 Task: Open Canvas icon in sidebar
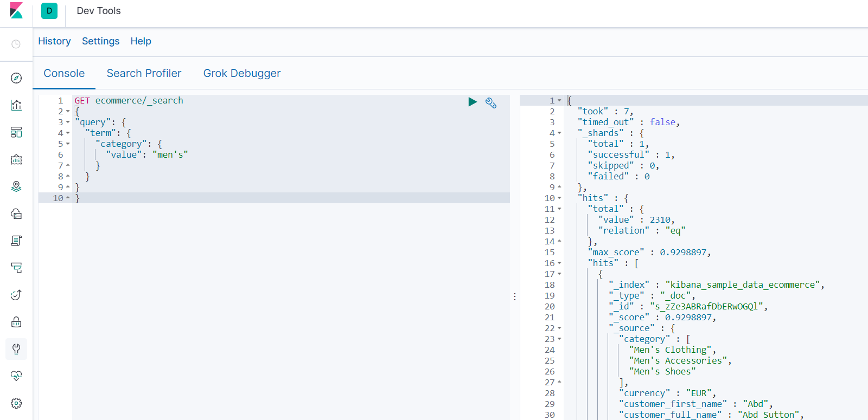16,159
